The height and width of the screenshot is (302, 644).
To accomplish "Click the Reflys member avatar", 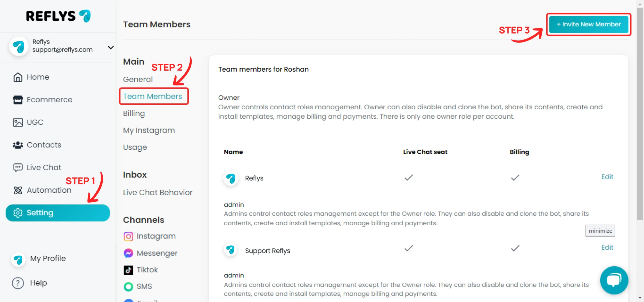I will coord(231,178).
